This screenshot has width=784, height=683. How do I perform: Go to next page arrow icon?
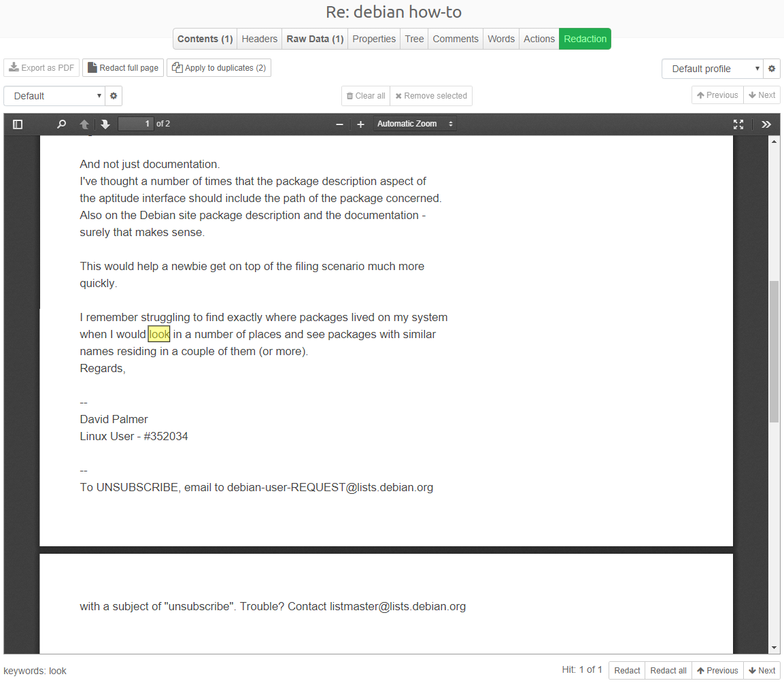coord(105,124)
